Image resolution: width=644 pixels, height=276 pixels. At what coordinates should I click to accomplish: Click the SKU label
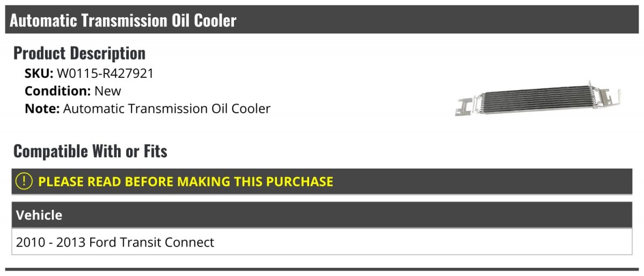(39, 74)
